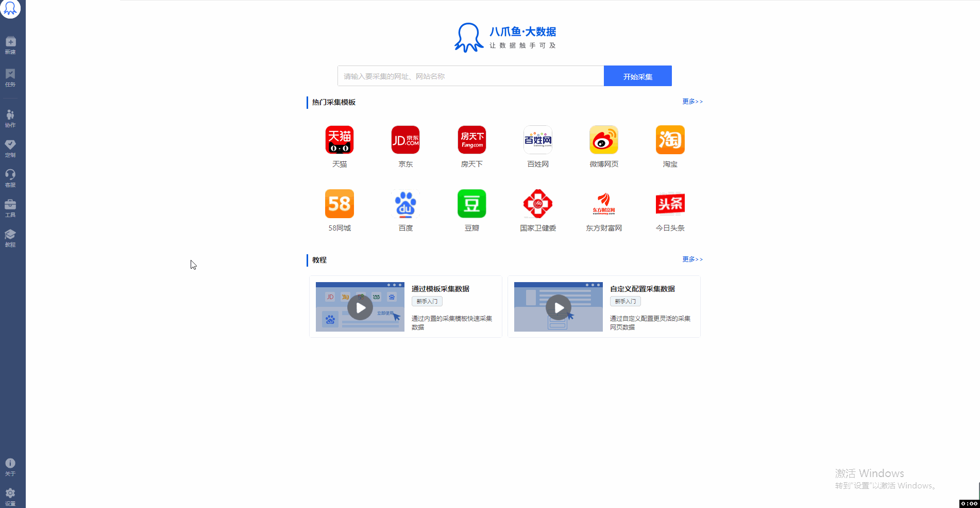The height and width of the screenshot is (508, 980).
Task: Select the 淘宝 (Taobao) template icon
Action: click(x=670, y=140)
